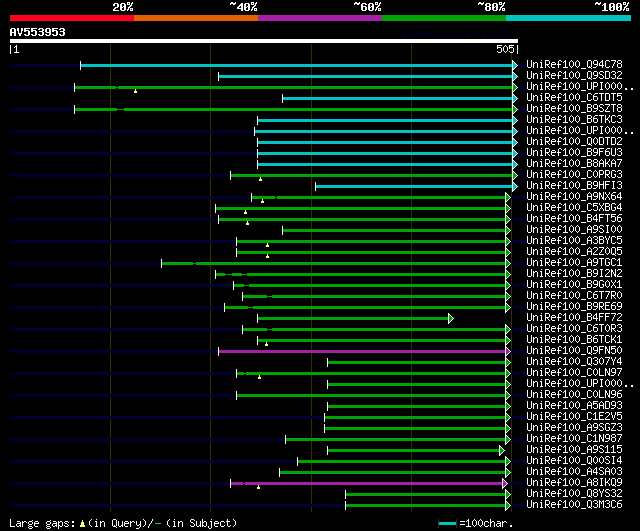The width and height of the screenshot is (640, 531).
Task: Click the orange ~40% legend segment
Action: point(196,18)
